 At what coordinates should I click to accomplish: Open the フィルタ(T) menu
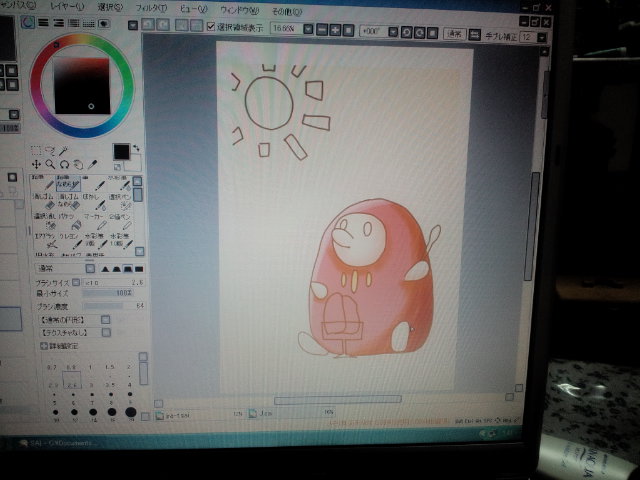coord(151,8)
